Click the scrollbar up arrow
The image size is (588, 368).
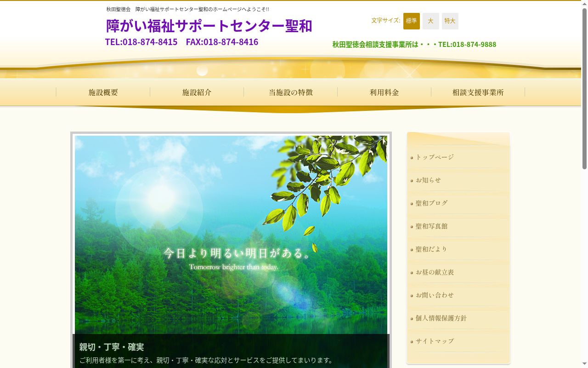584,4
